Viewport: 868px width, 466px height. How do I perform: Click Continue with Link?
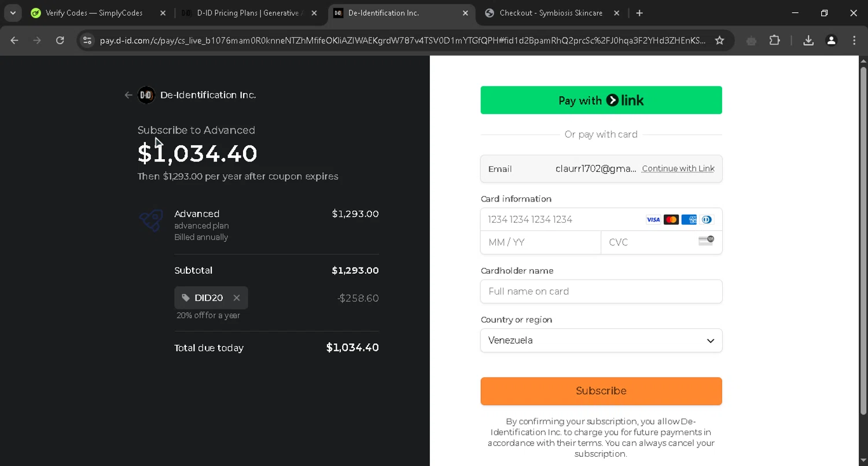pos(678,168)
